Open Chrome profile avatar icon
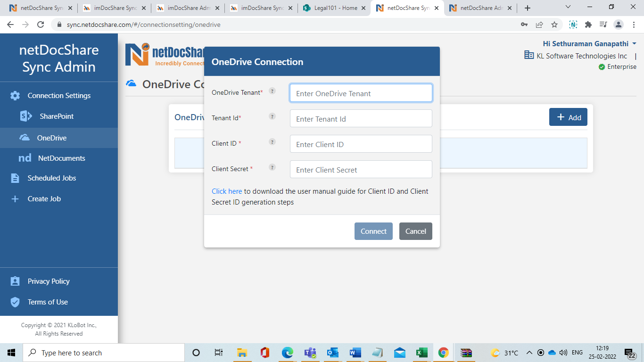Screen dimensions: 644x362 619,25
